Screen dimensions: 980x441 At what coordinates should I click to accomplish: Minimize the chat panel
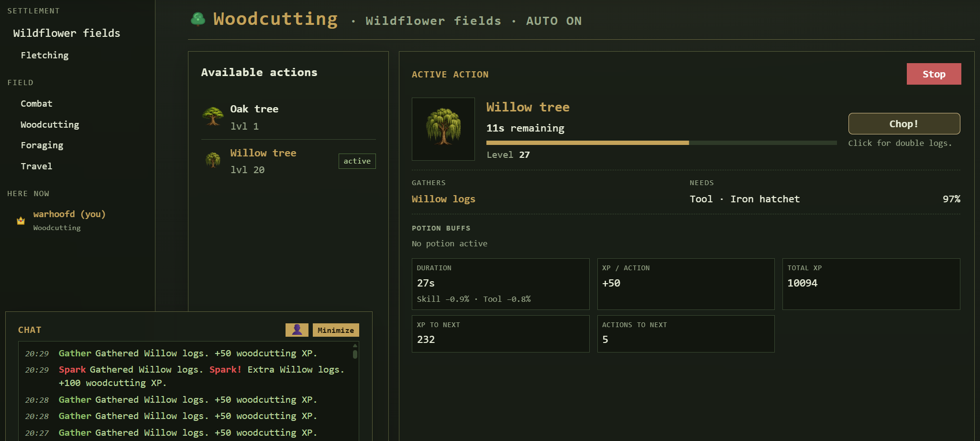pyautogui.click(x=336, y=330)
